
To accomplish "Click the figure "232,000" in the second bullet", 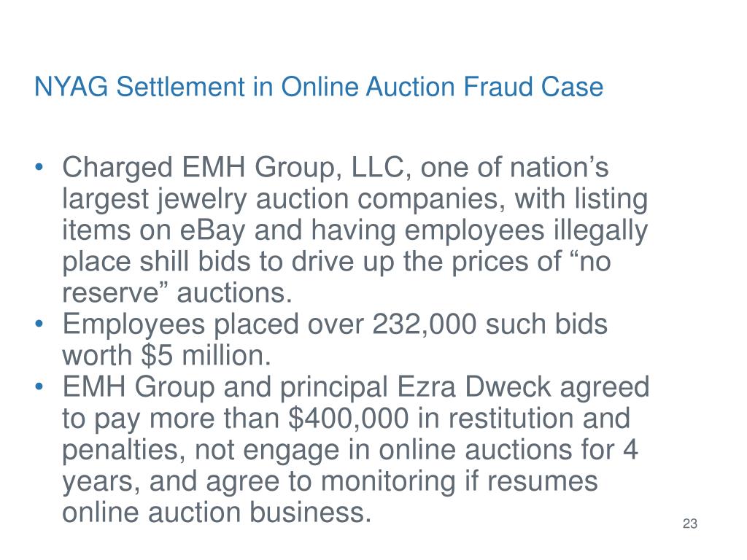I will (424, 324).
